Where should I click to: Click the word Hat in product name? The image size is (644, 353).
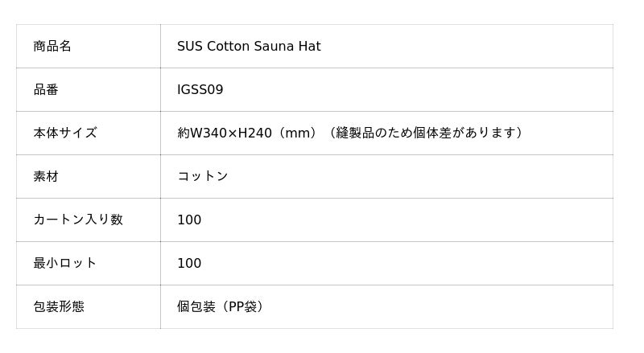(x=310, y=47)
